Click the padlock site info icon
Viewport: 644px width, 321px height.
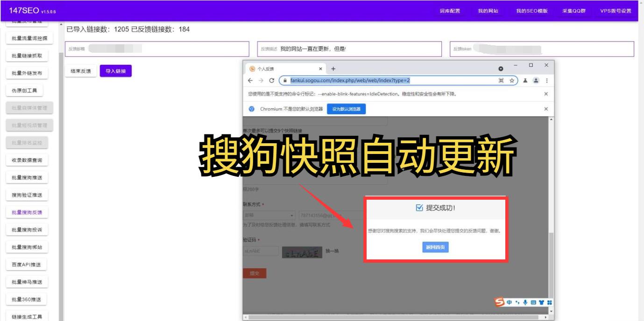[284, 80]
